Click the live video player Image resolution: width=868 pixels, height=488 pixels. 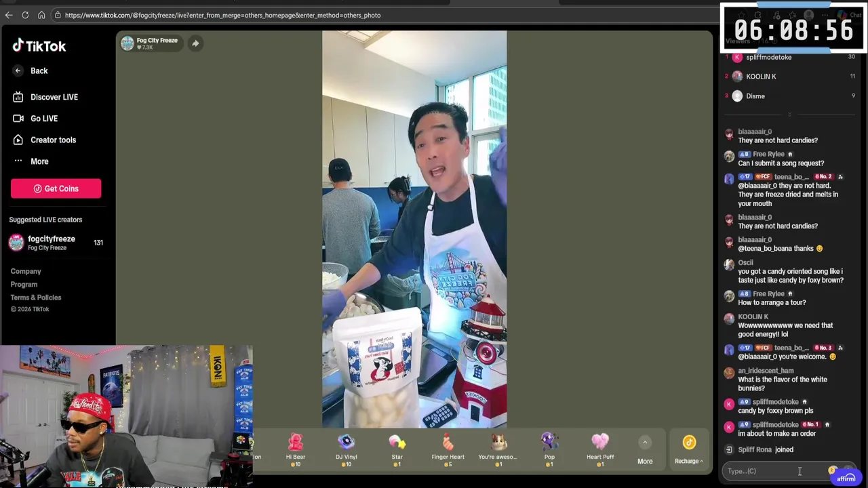click(x=414, y=229)
